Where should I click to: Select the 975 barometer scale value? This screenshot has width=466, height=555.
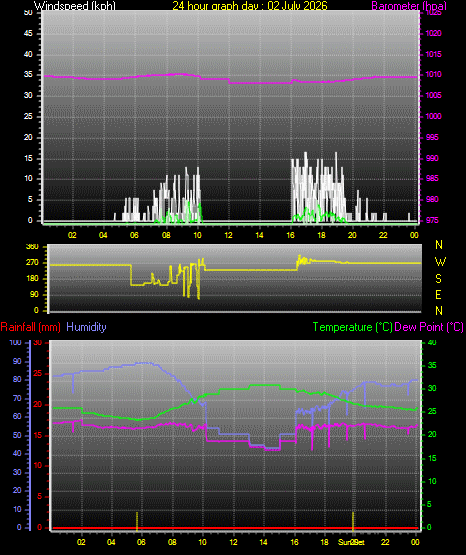432,220
